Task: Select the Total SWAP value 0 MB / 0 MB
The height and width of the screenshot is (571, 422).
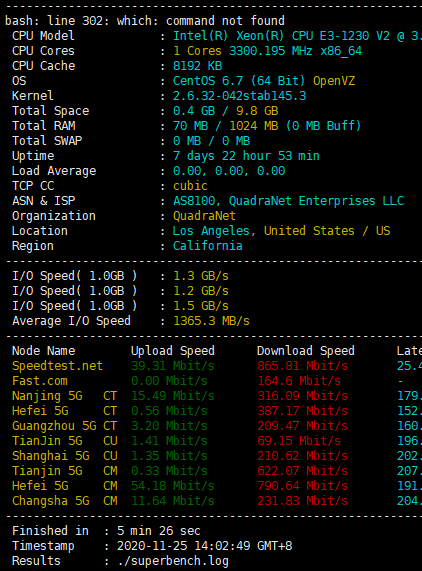Action: point(211,141)
